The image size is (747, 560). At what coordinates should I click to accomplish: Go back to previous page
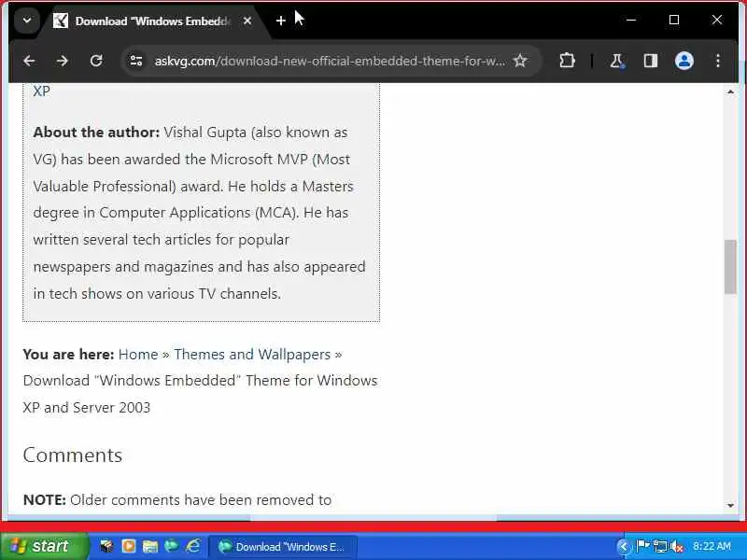coord(29,61)
